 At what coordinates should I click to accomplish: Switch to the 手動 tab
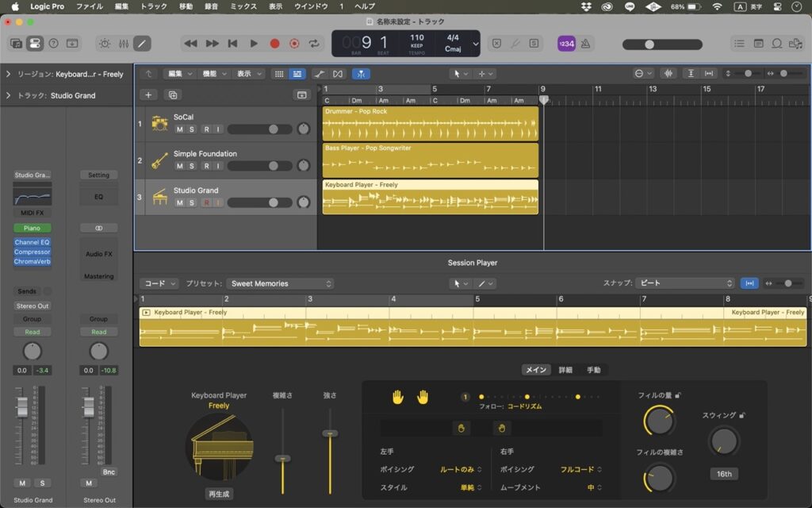594,370
